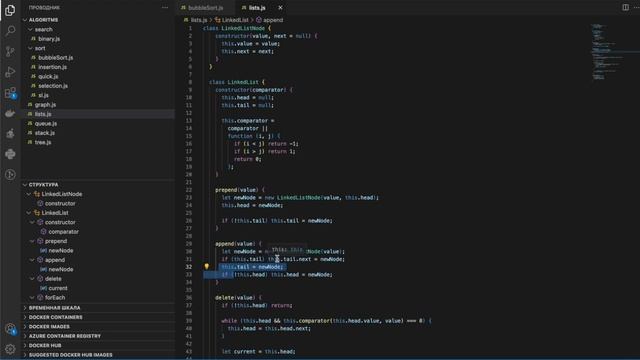Collapse the append outline node
This screenshot has width=640, height=360.
click(32, 260)
